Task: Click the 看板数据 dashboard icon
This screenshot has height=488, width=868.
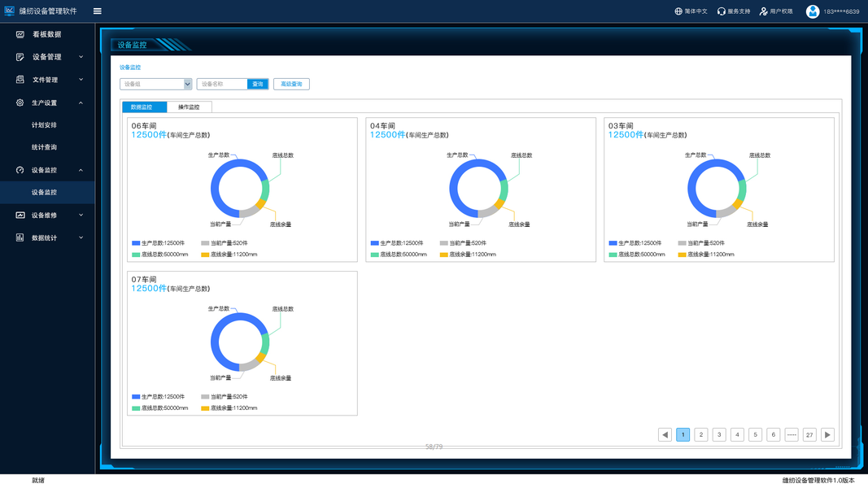Action: click(20, 34)
